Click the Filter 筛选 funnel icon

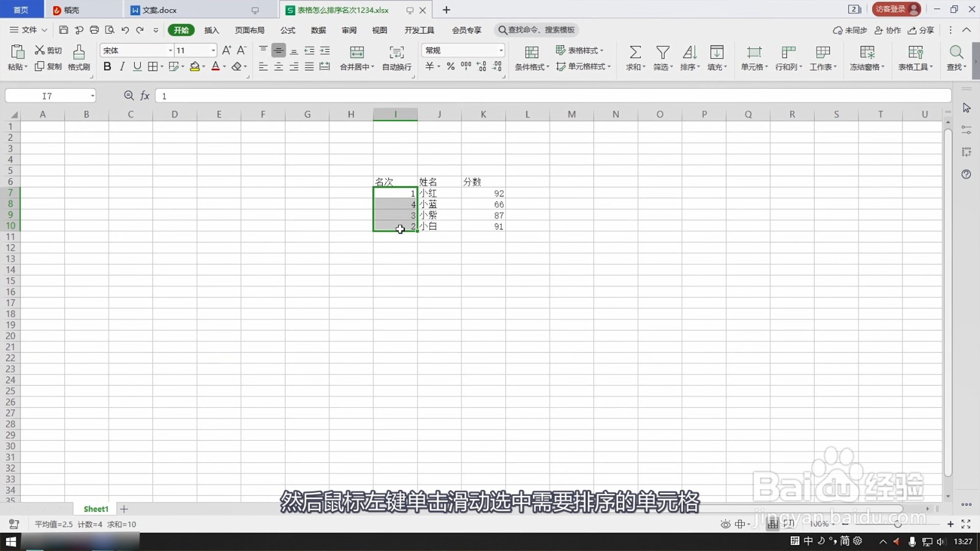click(663, 52)
